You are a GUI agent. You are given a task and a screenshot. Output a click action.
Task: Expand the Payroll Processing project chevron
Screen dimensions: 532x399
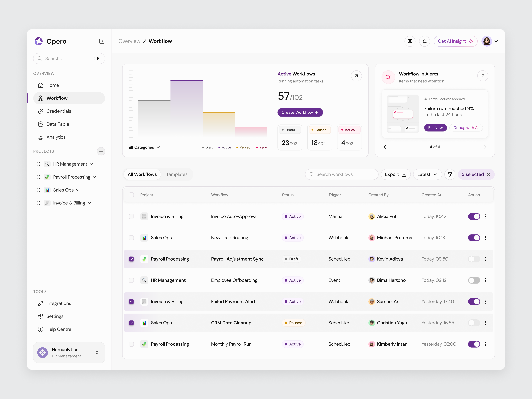coord(94,177)
